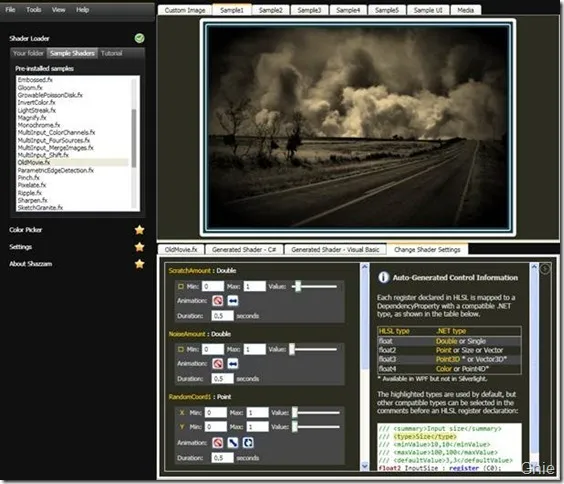Enable circular animation for RandomCoord1
Viewport: 564px width, 484px height.
tap(248, 443)
